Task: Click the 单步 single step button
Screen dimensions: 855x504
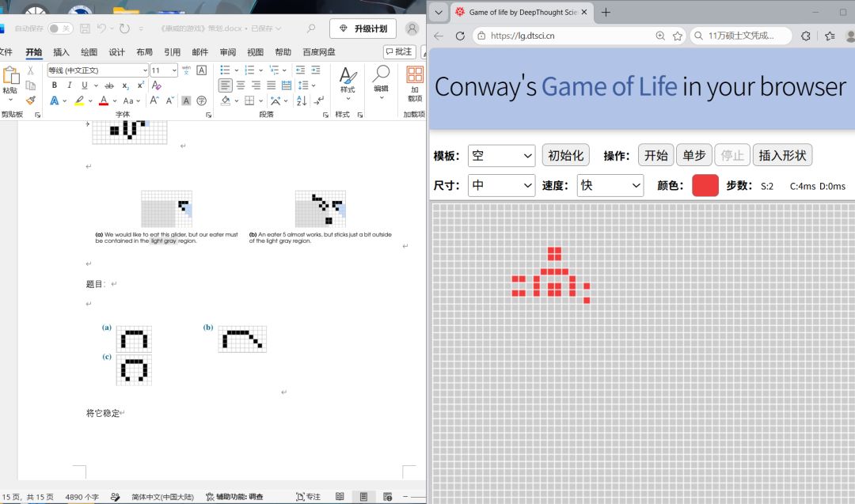Action: (x=694, y=155)
